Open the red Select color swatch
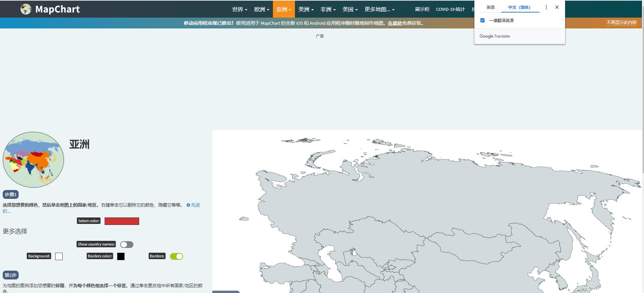This screenshot has height=293, width=644. click(122, 221)
